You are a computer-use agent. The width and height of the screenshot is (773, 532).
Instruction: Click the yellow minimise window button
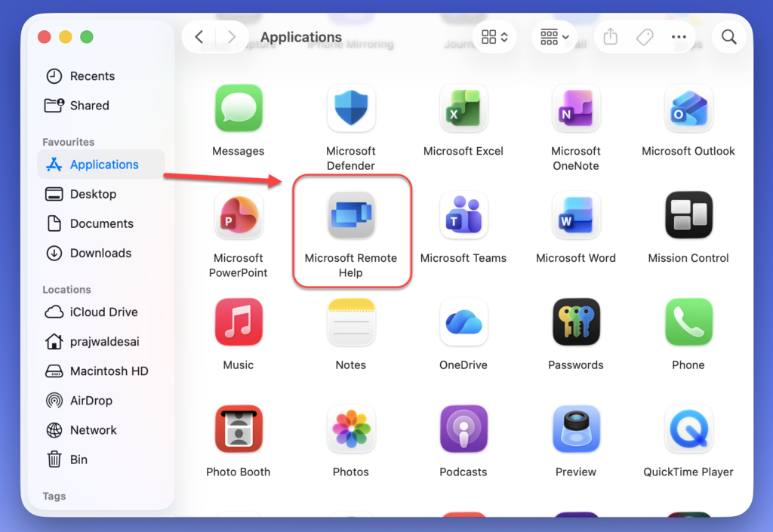point(66,37)
